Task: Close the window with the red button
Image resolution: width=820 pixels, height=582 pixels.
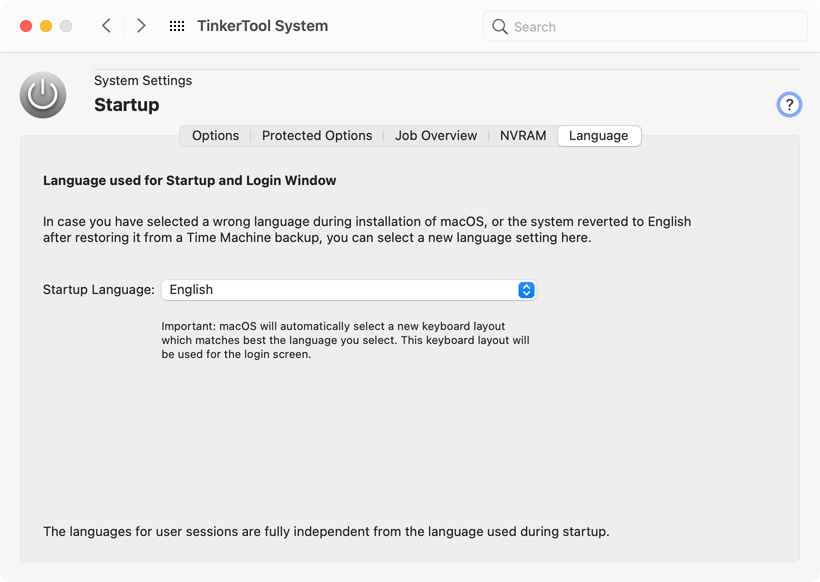Action: [26, 26]
